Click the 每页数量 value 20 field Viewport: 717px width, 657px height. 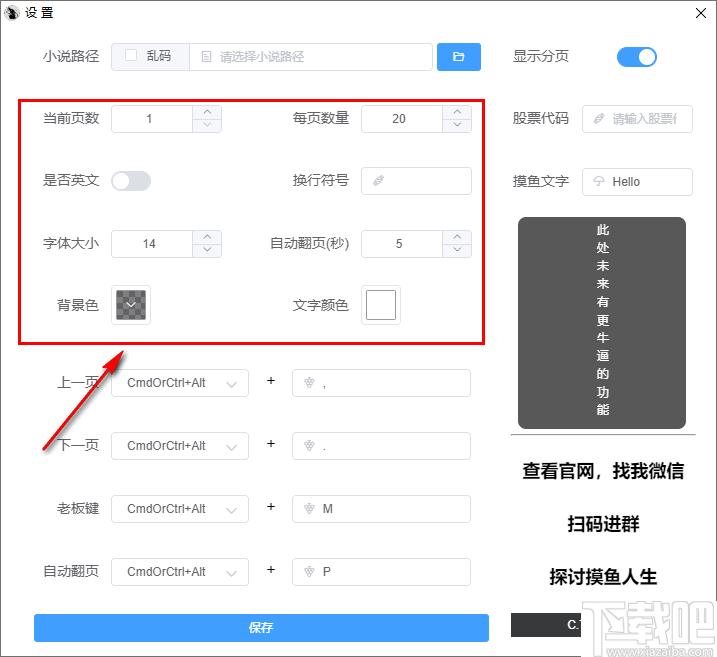[x=402, y=119]
